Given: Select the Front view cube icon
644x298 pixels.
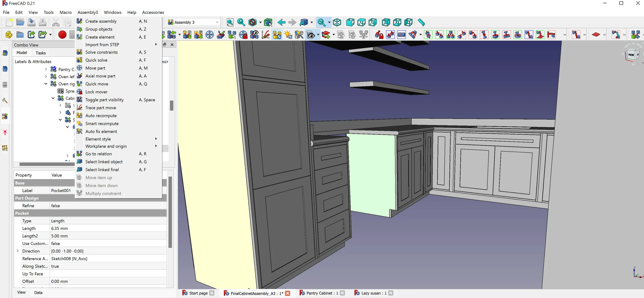Looking at the screenshot, I should tap(350, 22).
